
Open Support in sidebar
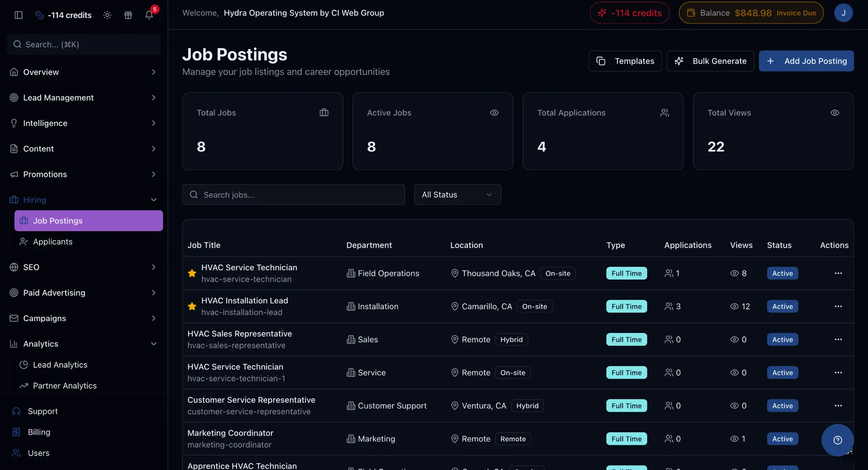[x=83, y=411]
